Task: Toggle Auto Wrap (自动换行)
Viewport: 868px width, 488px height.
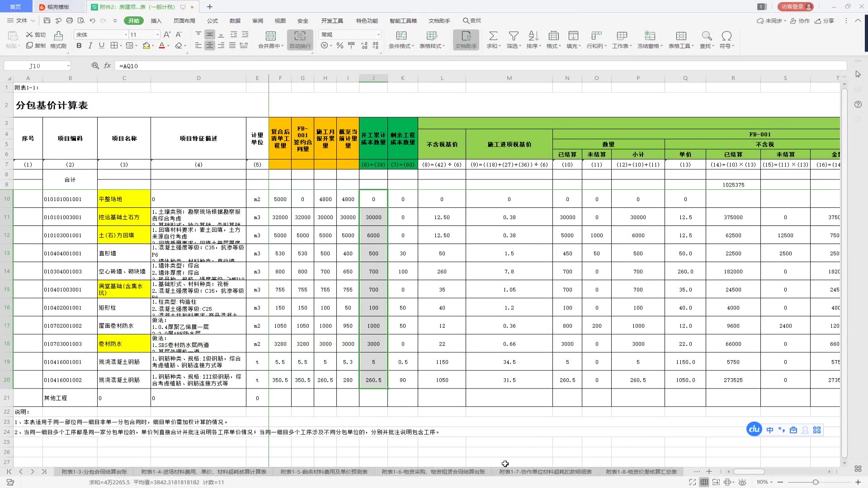Action: pos(300,40)
